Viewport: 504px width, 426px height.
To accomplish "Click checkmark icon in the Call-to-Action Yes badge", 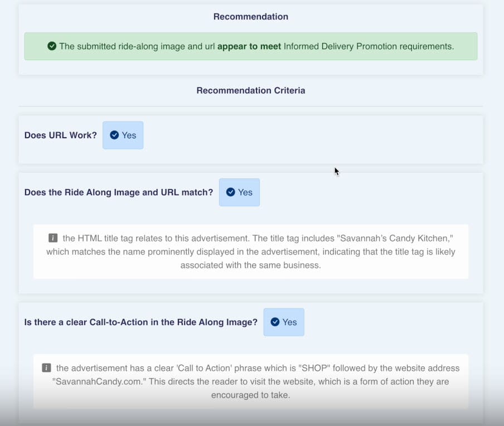I will [x=275, y=322].
